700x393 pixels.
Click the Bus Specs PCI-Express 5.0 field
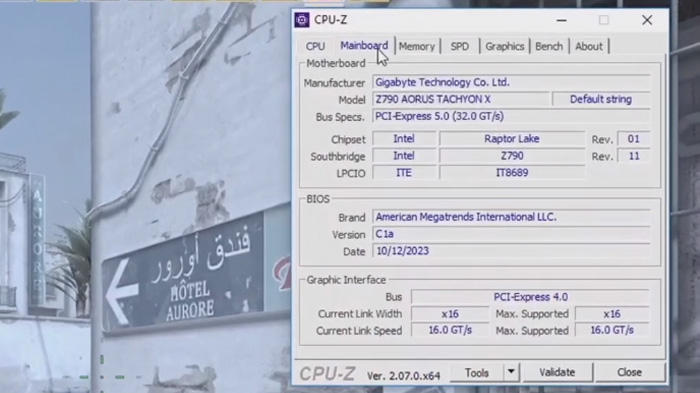coord(511,116)
